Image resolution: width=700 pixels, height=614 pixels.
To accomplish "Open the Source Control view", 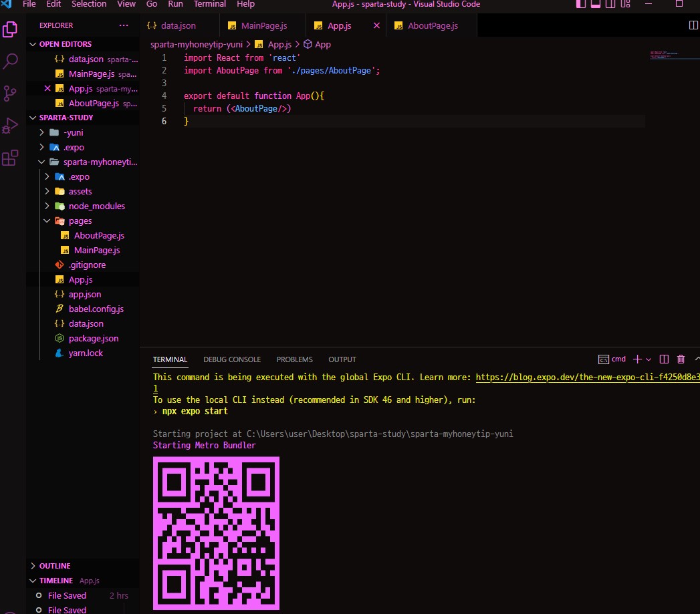I will [x=10, y=94].
